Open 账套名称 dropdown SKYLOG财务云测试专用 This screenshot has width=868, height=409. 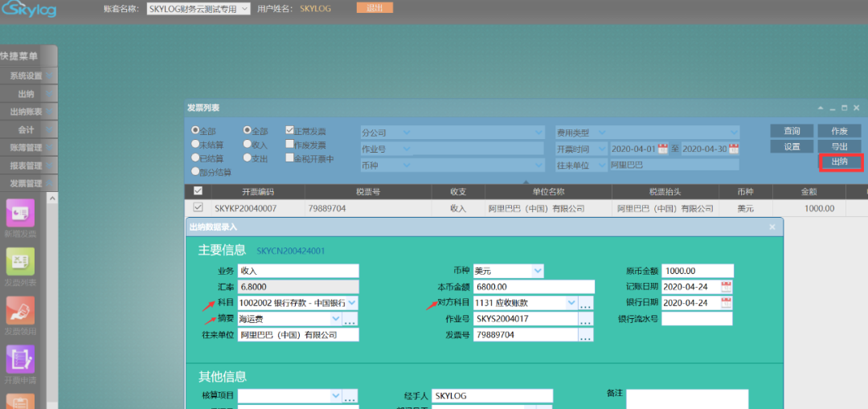click(x=199, y=8)
